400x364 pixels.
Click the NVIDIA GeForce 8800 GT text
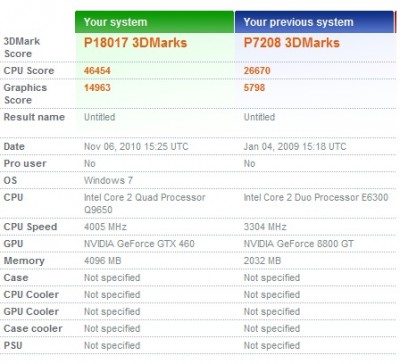[x=298, y=244]
